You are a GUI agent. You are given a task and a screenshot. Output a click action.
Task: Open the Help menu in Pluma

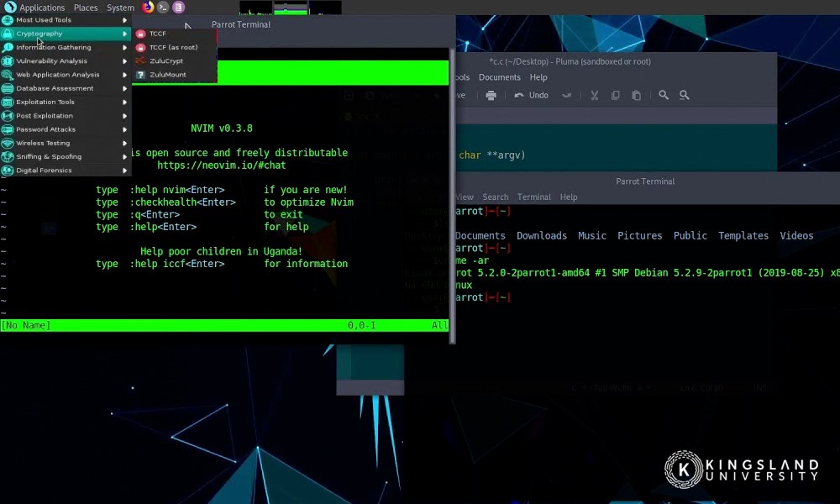click(x=538, y=77)
